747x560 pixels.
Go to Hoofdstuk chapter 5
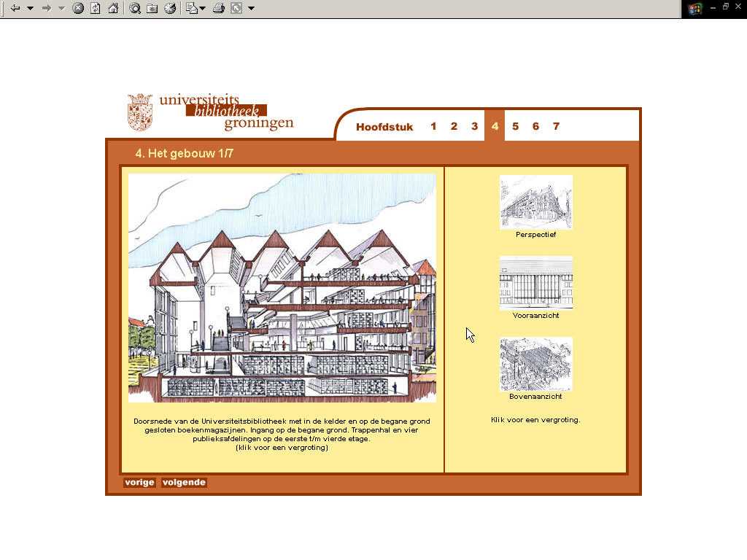coord(516,126)
